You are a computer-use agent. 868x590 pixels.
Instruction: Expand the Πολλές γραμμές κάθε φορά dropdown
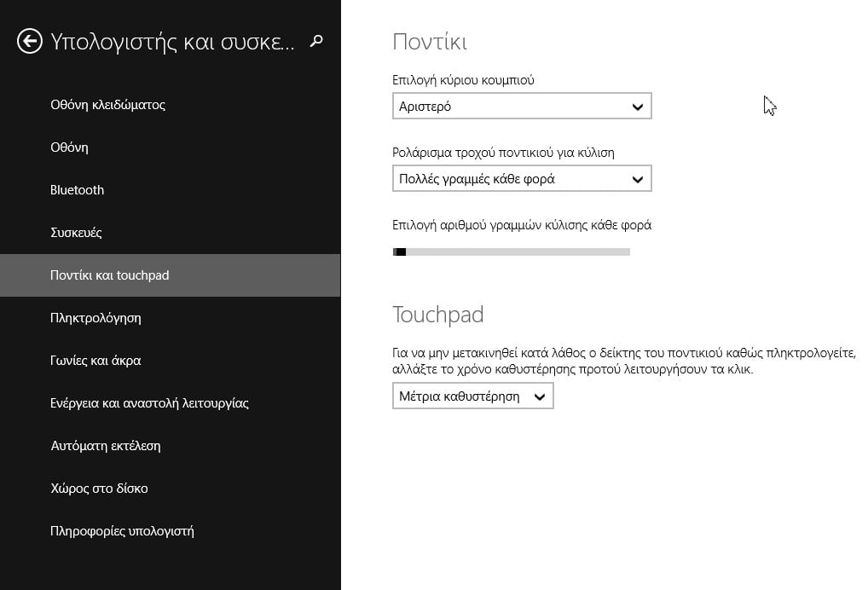[522, 179]
